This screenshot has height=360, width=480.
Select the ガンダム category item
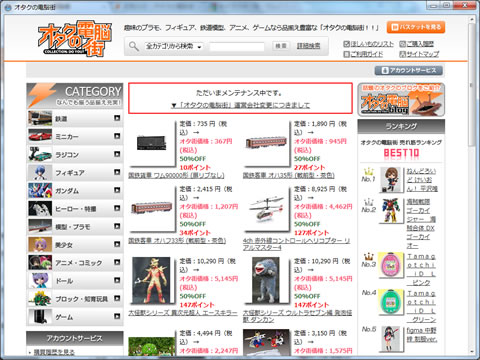tap(75, 190)
